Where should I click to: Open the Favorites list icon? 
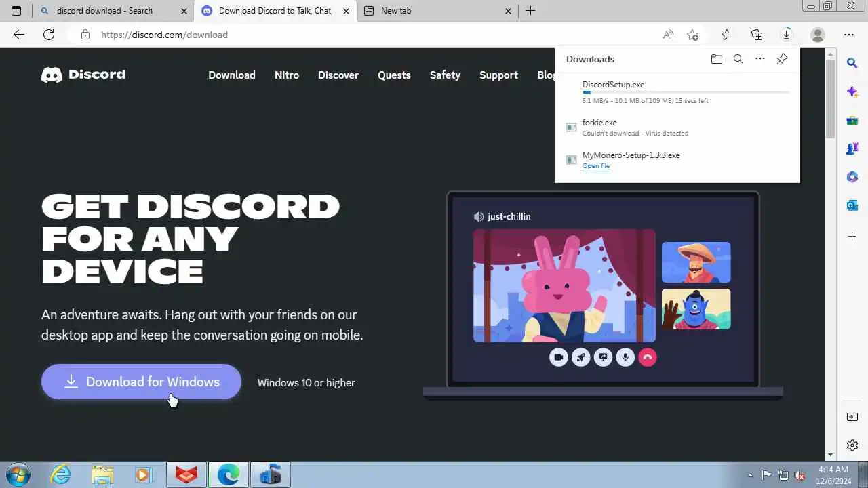[727, 35]
